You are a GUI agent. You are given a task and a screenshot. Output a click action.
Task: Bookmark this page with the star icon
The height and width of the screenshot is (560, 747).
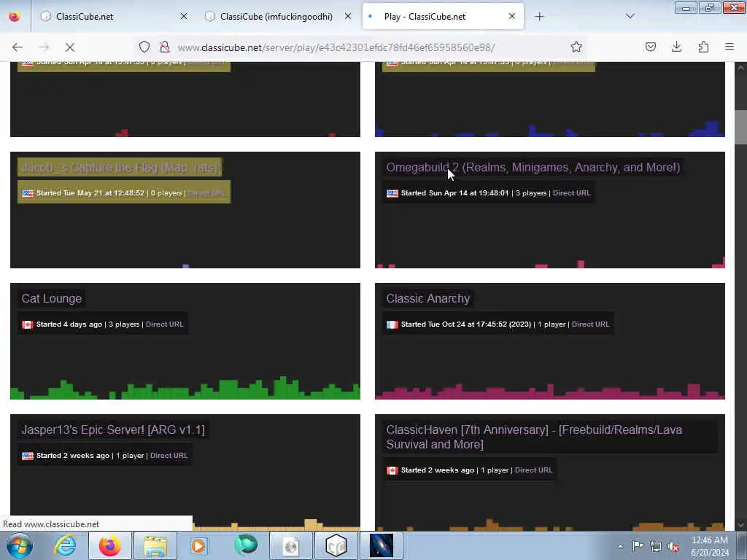click(x=576, y=47)
